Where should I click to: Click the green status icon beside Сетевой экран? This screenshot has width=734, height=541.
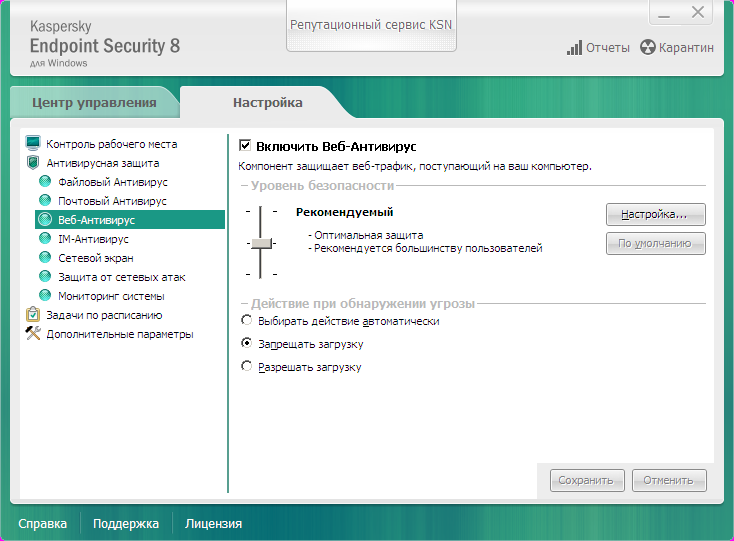(x=45, y=257)
